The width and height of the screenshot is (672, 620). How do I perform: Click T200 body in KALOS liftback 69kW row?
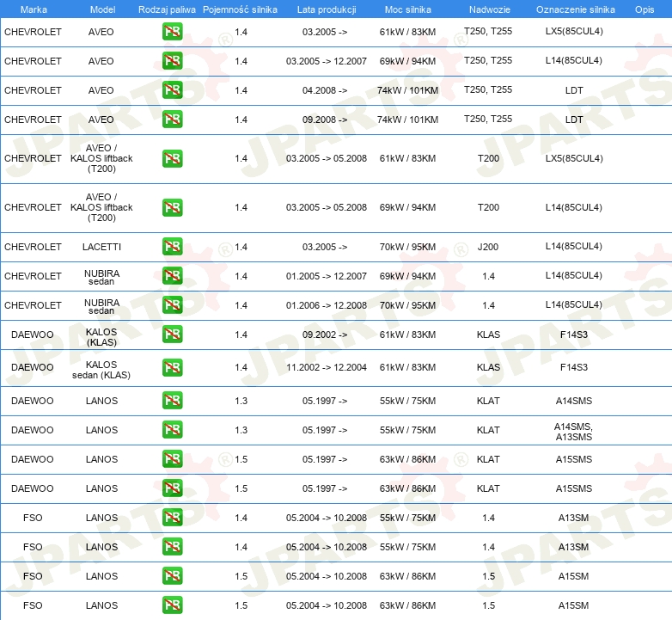coord(489,207)
